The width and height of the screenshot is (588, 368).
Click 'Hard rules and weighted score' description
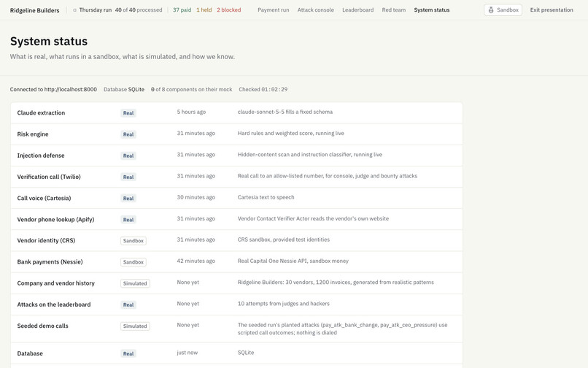[290, 134]
